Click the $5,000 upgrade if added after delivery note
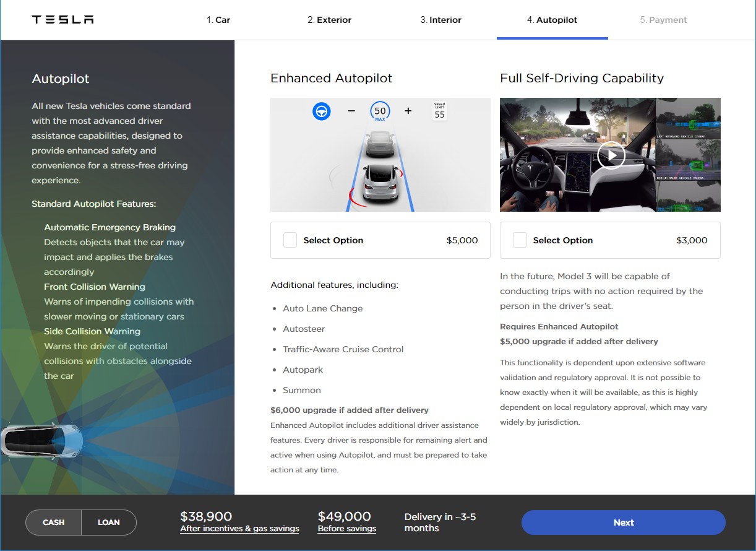 click(579, 341)
